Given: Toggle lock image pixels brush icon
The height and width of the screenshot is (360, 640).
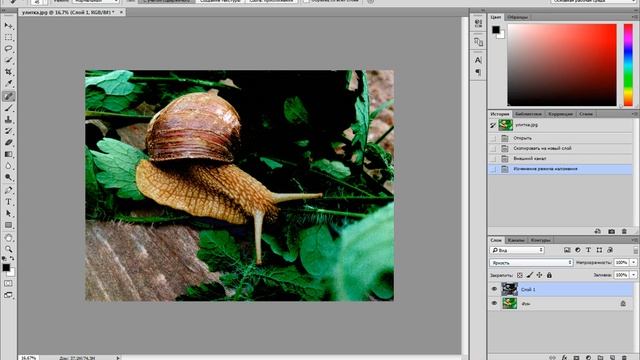Looking at the screenshot, I should click(529, 276).
